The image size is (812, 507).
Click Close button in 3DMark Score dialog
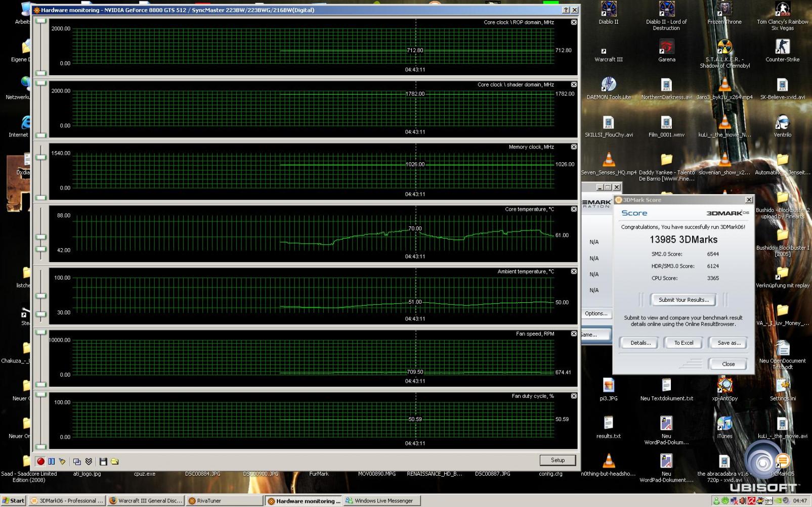[728, 364]
